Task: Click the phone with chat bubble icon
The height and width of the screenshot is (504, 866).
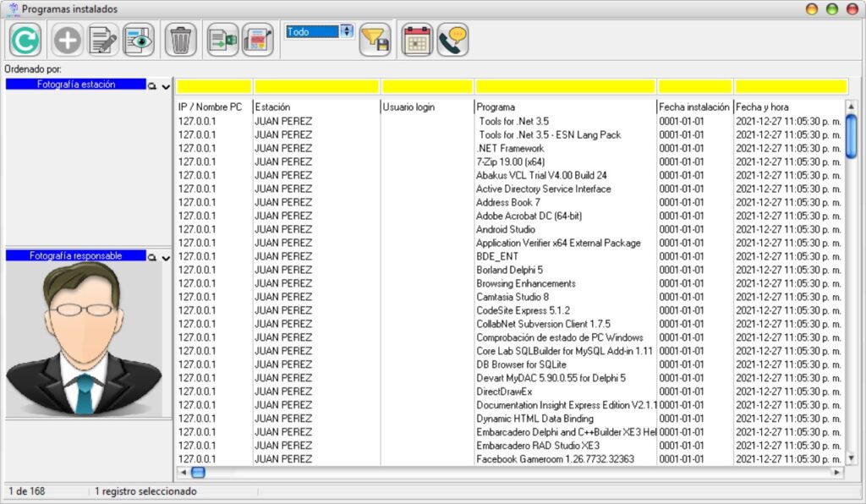Action: [453, 40]
